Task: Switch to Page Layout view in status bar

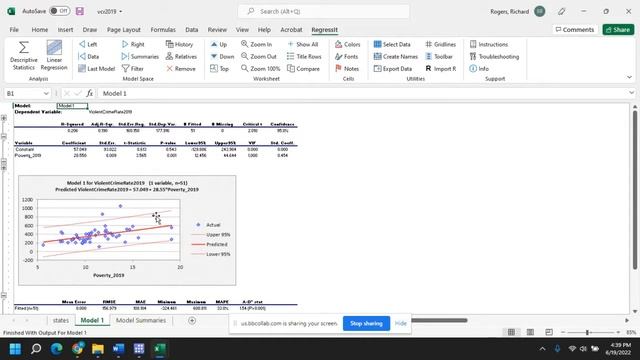Action: 530,332
